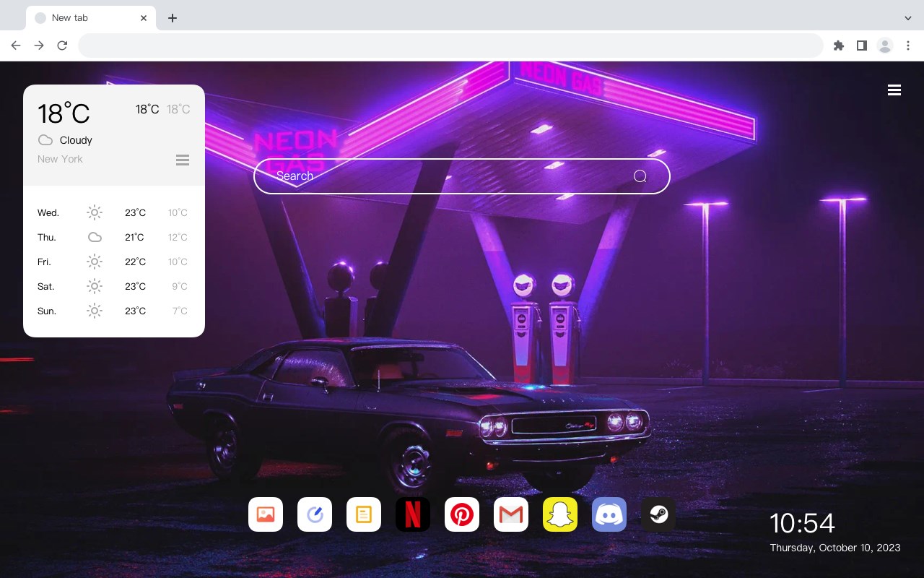Open the Netflix shortcut
Image resolution: width=924 pixels, height=578 pixels.
click(x=413, y=514)
